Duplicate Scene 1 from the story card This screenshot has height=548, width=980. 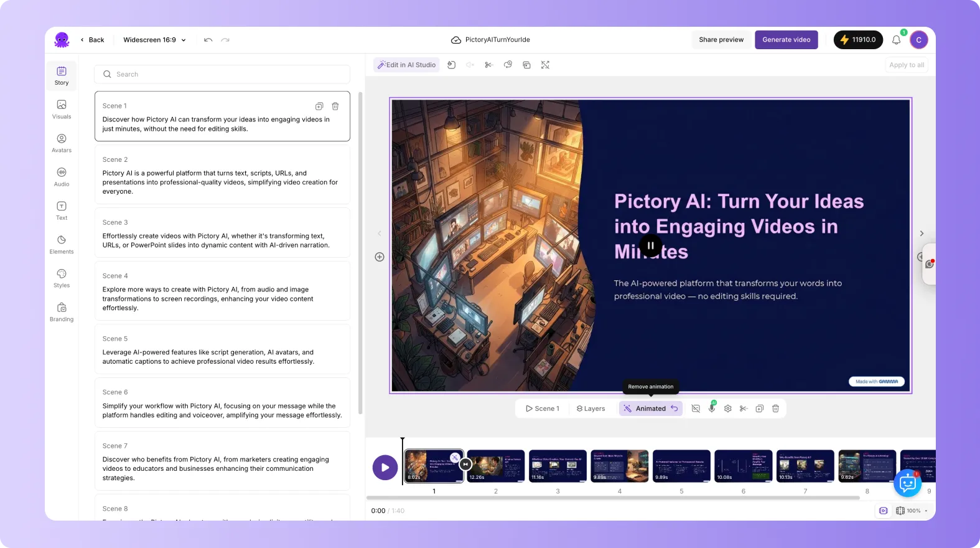click(319, 106)
